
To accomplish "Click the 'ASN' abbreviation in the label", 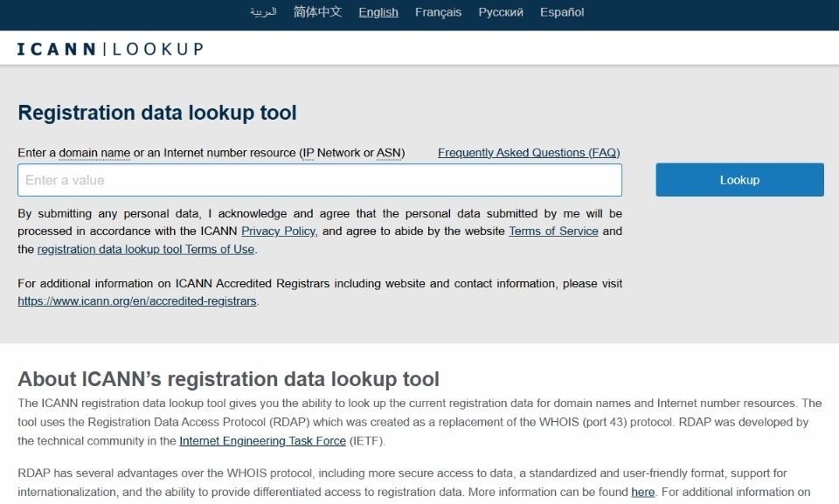I will pyautogui.click(x=388, y=153).
